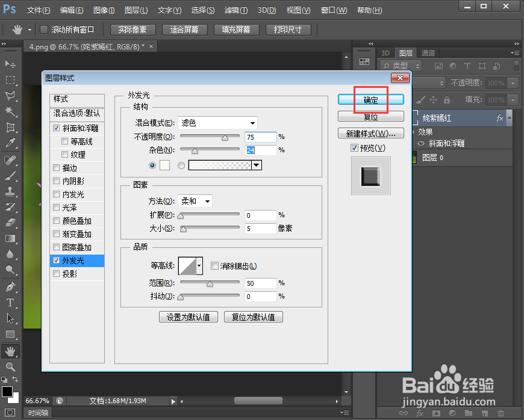Open the gradient picker dropdown arrow
The width and height of the screenshot is (524, 420).
[255, 165]
